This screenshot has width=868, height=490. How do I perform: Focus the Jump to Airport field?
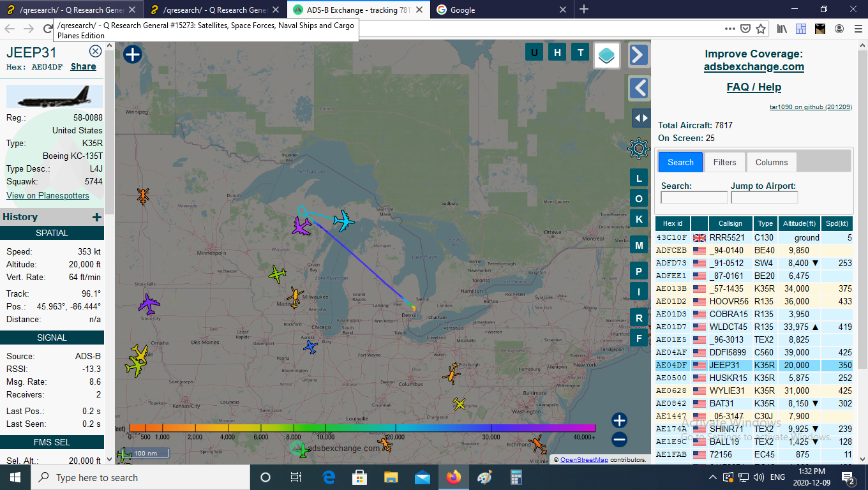[764, 198]
